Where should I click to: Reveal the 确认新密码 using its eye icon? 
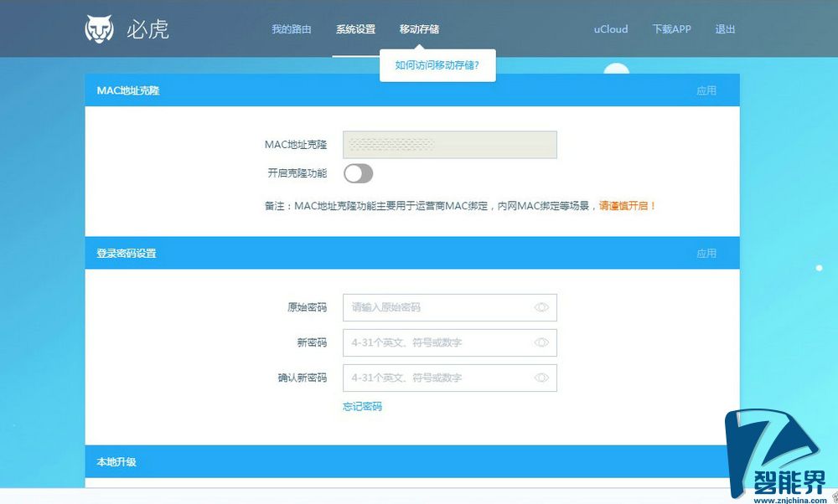542,378
